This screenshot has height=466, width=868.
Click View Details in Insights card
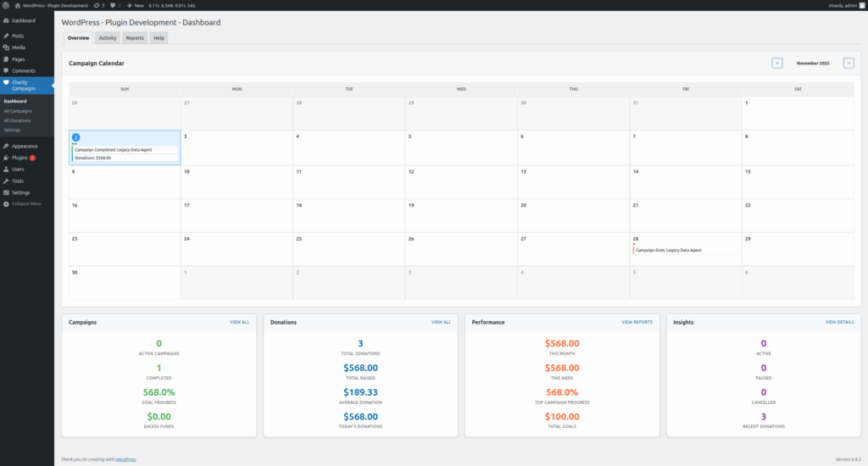click(840, 322)
